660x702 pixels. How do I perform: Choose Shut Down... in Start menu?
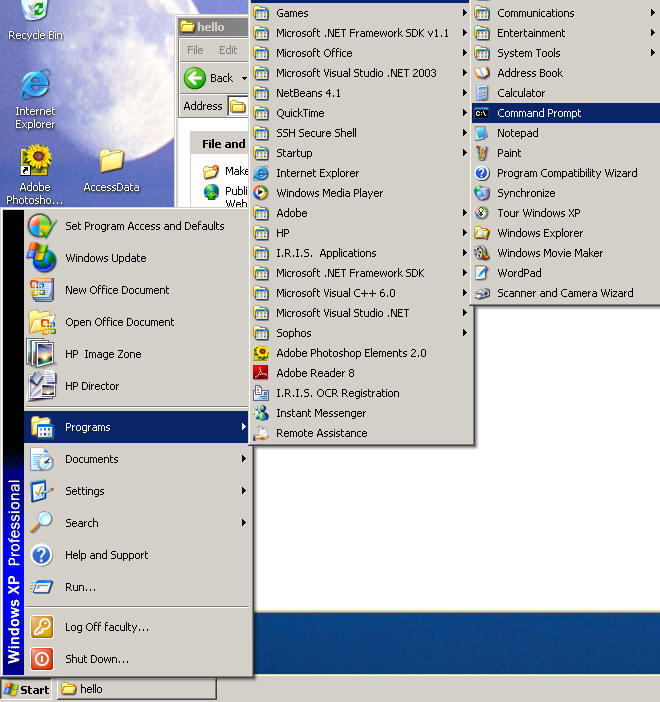pyautogui.click(x=136, y=659)
